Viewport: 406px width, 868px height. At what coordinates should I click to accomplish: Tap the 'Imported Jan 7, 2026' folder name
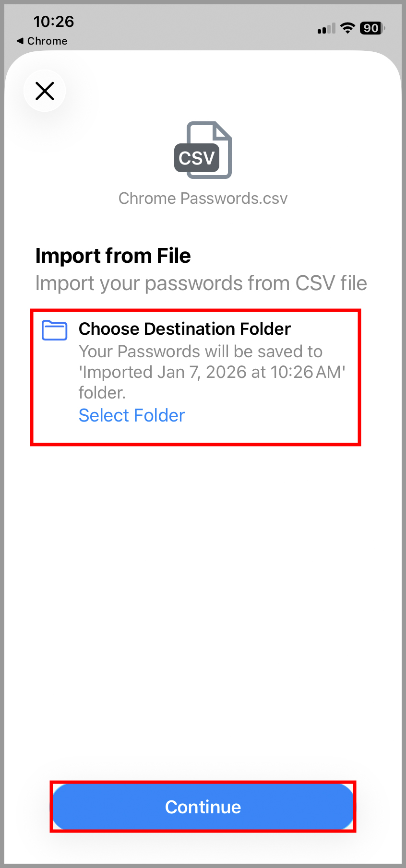tap(212, 372)
